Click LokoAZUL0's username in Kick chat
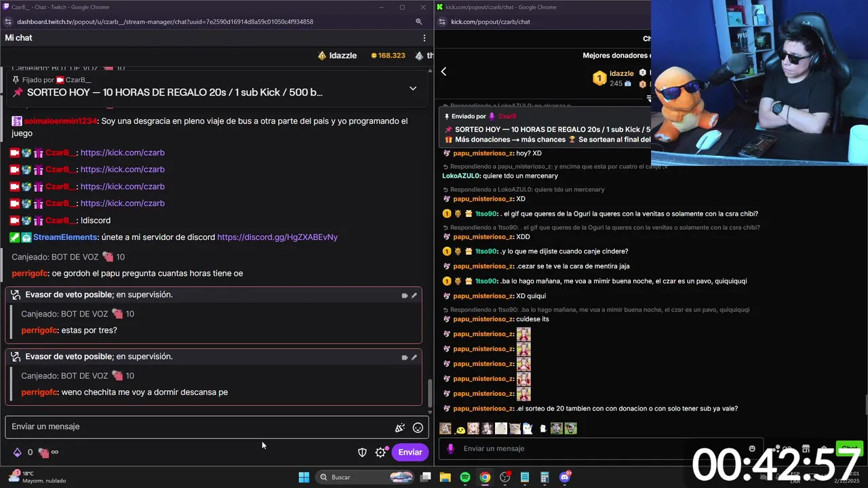 click(x=461, y=176)
